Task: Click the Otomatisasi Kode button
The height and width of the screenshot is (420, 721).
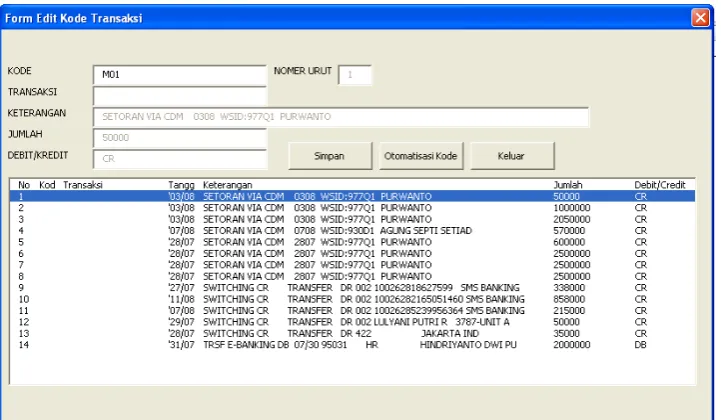Action: (x=421, y=156)
